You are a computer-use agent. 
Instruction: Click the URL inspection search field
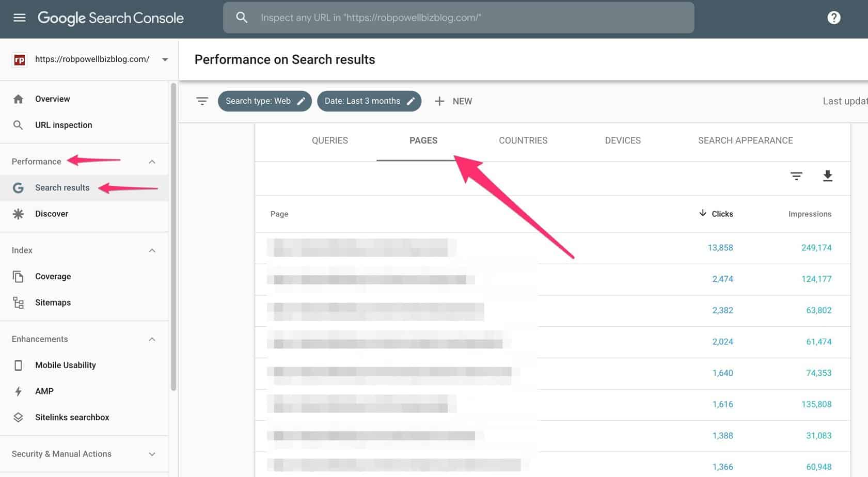(459, 17)
